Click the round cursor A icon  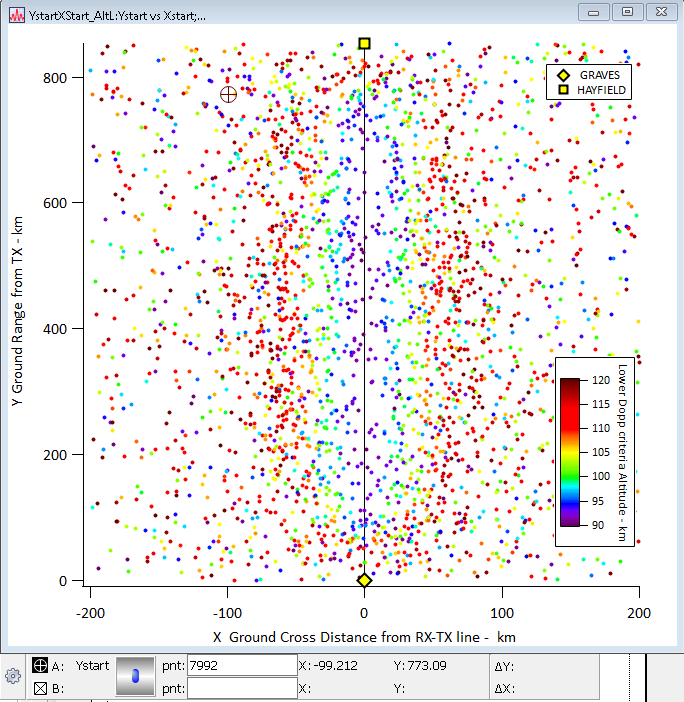40,665
